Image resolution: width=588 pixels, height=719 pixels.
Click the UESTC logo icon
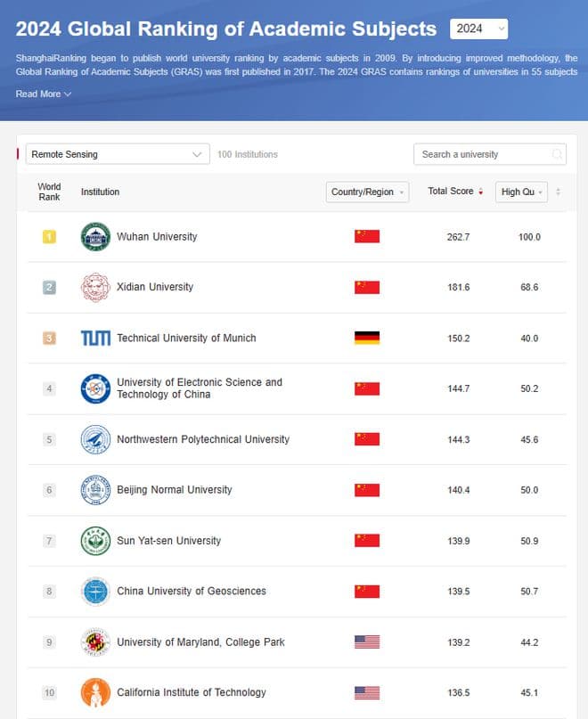tap(95, 388)
